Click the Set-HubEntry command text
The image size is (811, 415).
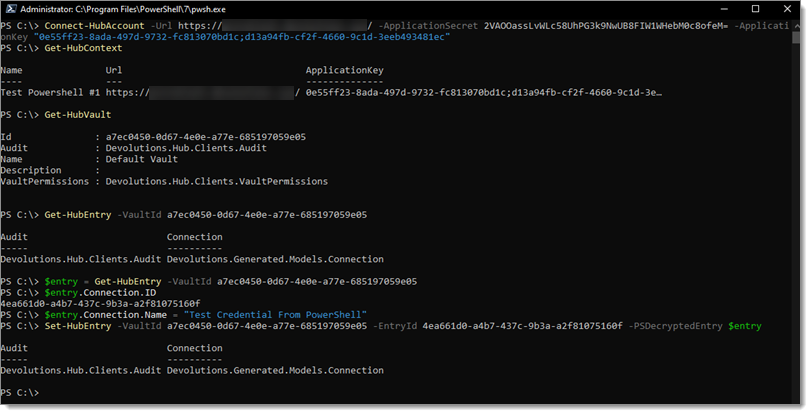click(78, 325)
